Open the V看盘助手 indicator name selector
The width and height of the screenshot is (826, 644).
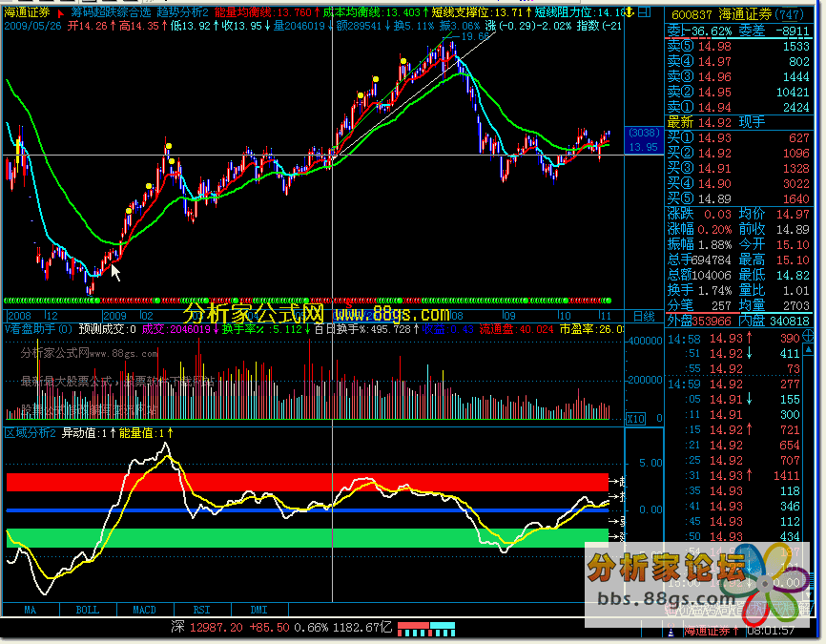(x=38, y=329)
